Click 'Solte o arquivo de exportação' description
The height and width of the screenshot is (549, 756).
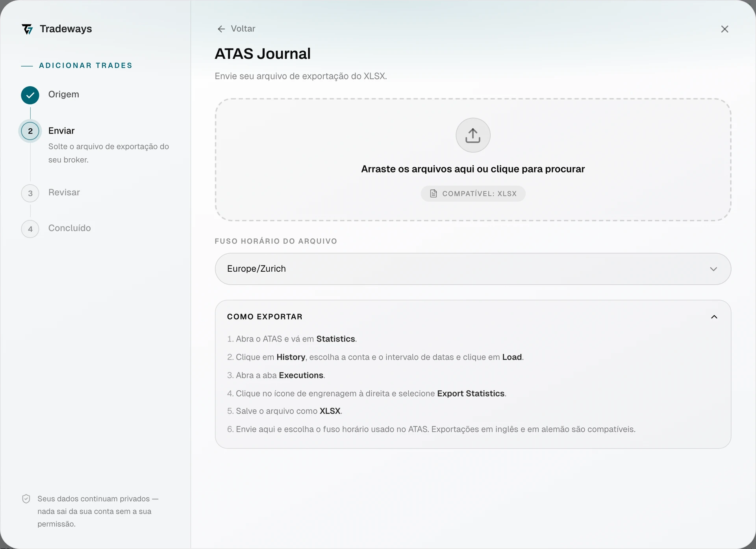pos(109,153)
